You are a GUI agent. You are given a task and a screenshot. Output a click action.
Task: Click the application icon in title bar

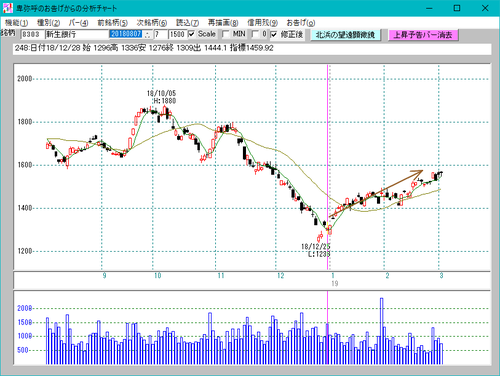click(x=7, y=8)
